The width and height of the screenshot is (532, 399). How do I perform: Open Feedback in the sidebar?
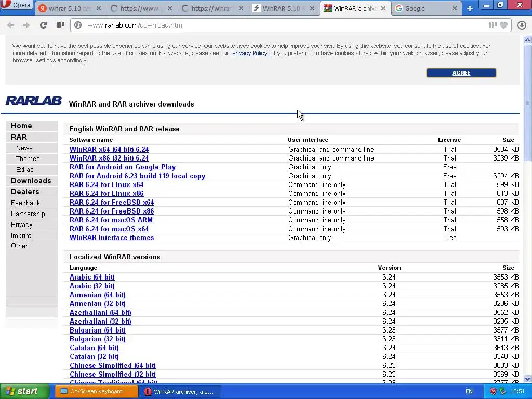point(25,203)
